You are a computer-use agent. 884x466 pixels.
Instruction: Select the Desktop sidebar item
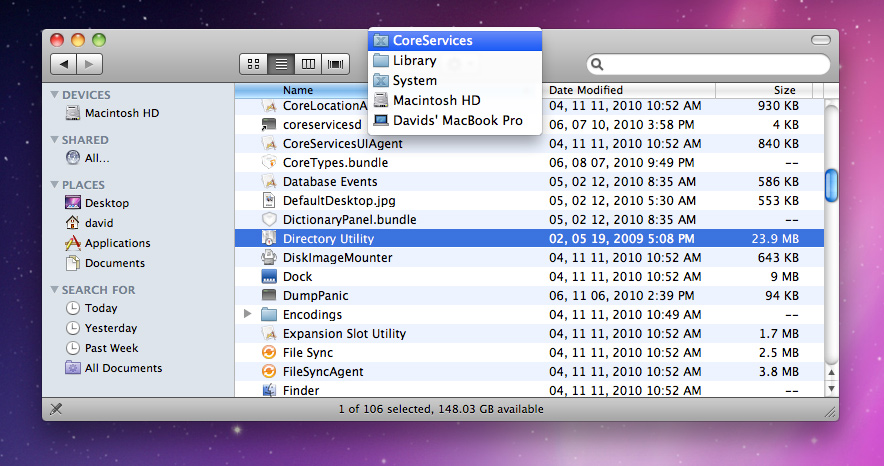click(106, 203)
